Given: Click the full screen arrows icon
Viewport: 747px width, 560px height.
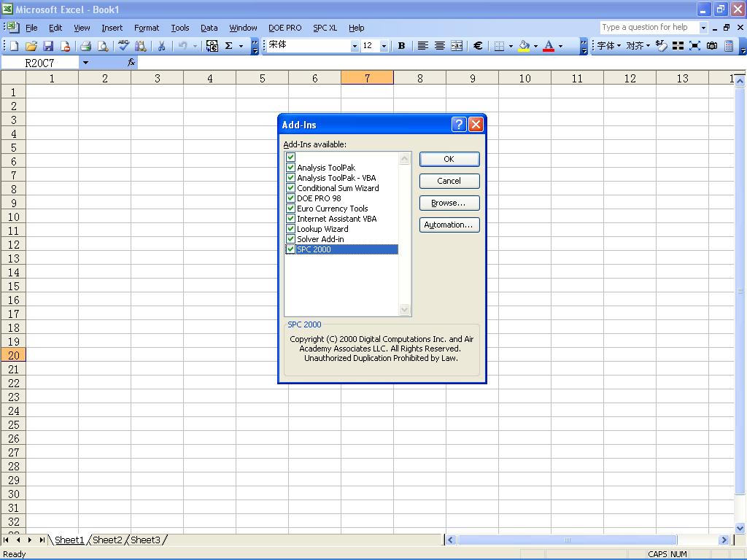Looking at the screenshot, I should [695, 46].
